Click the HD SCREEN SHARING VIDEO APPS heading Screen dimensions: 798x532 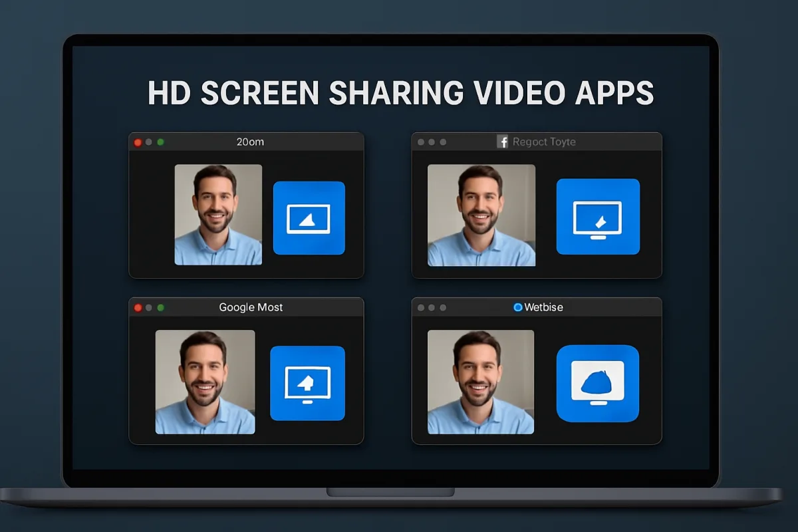[x=401, y=93]
